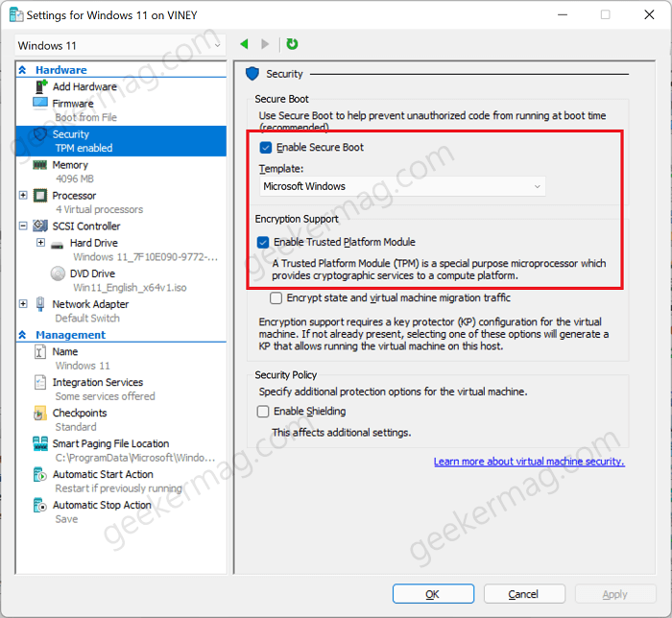Open the Secure Boot Template dropdown
The width and height of the screenshot is (672, 618).
coord(402,186)
